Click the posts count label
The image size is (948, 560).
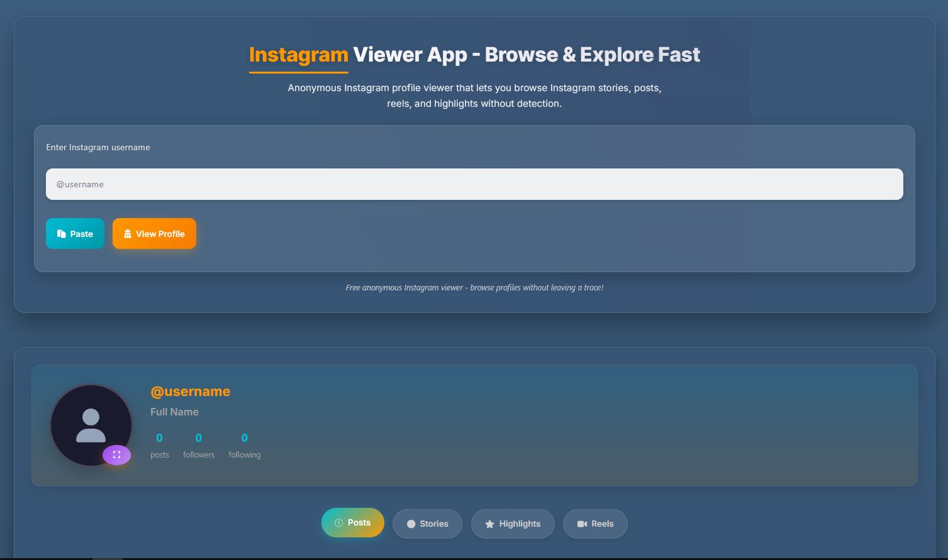[x=160, y=454]
